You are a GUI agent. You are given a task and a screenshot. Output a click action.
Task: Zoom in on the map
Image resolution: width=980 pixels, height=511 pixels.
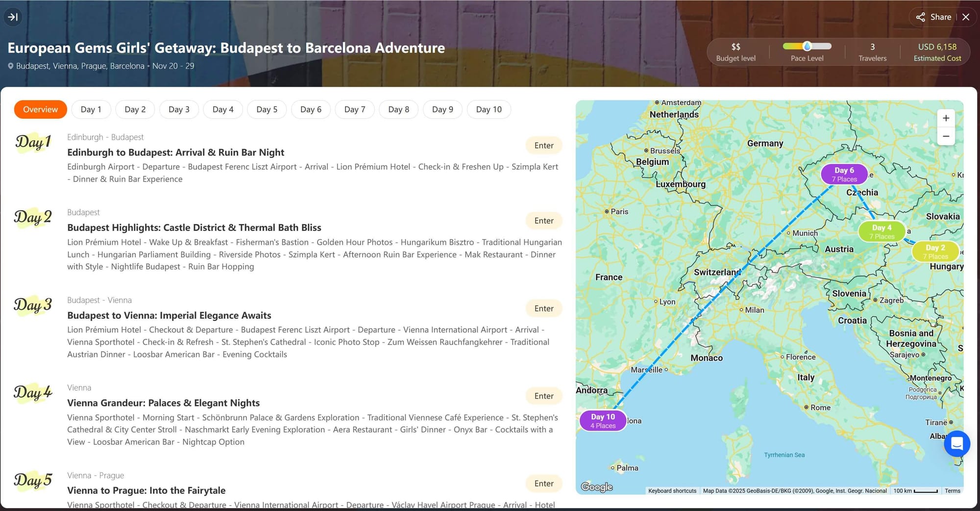[x=946, y=118]
